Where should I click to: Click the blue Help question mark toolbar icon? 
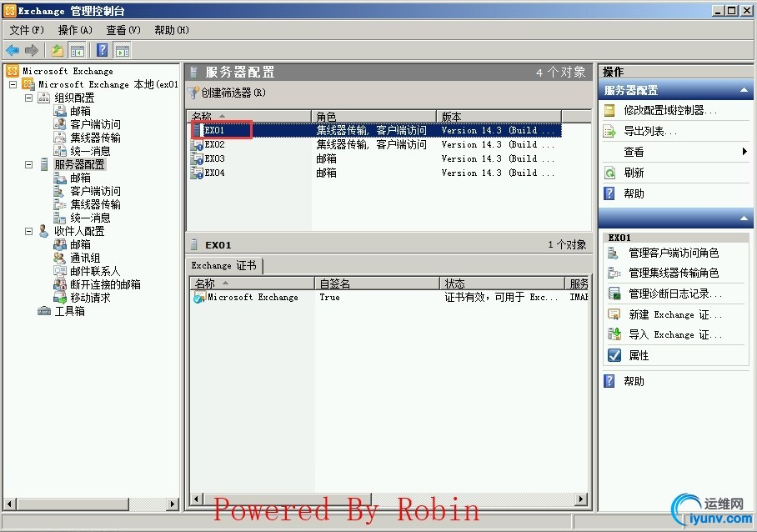[x=102, y=50]
